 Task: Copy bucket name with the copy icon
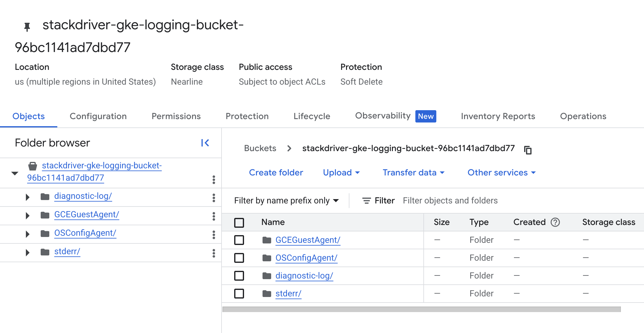pos(528,150)
